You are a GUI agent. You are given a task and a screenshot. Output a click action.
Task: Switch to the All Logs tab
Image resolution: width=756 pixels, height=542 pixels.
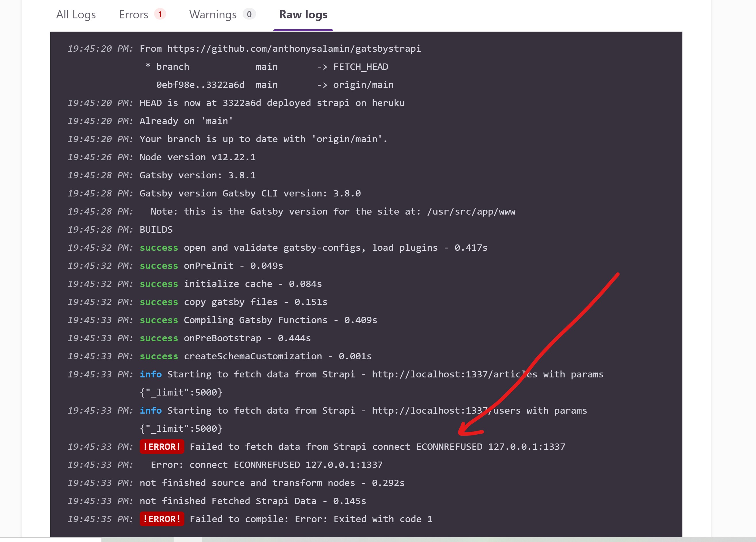(x=76, y=15)
